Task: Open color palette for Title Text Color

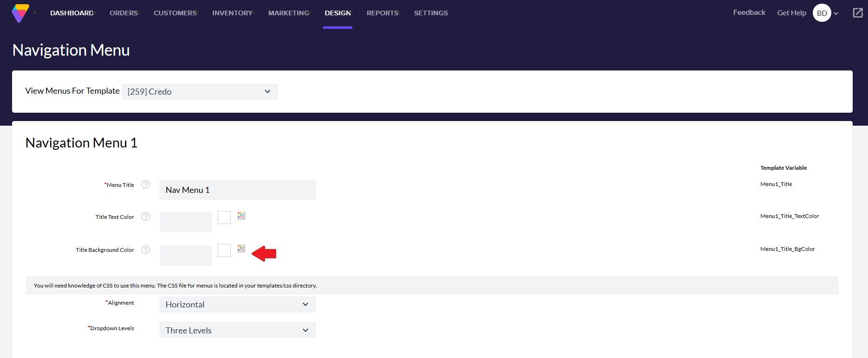Action: 241,216
